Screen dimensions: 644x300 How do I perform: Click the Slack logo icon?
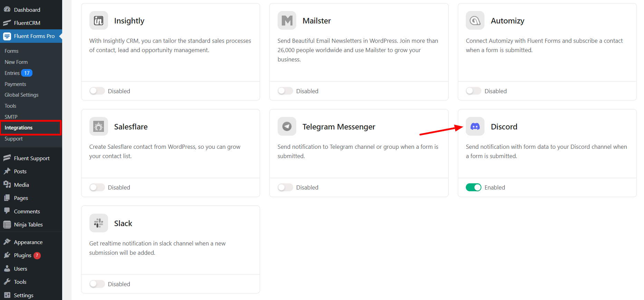(98, 223)
